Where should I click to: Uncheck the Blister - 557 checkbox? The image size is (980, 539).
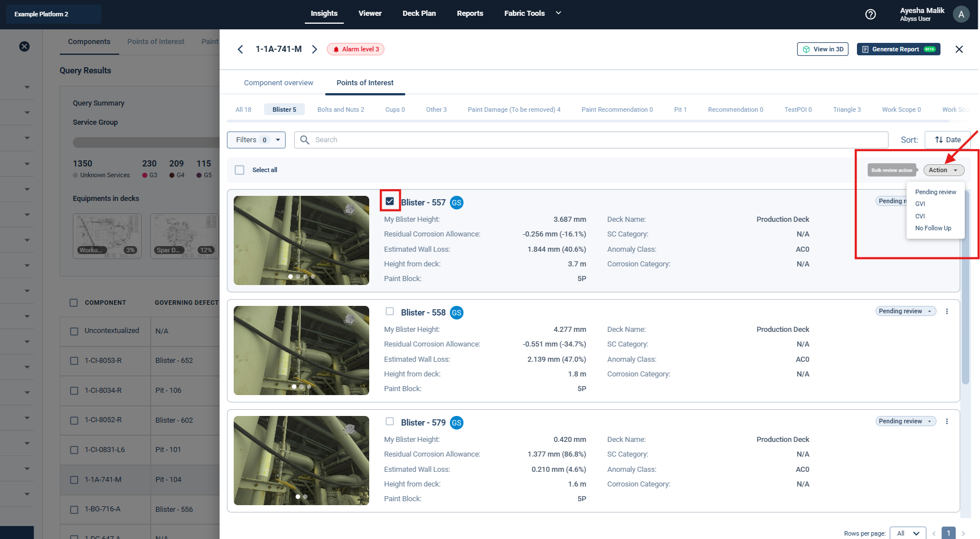coord(390,201)
